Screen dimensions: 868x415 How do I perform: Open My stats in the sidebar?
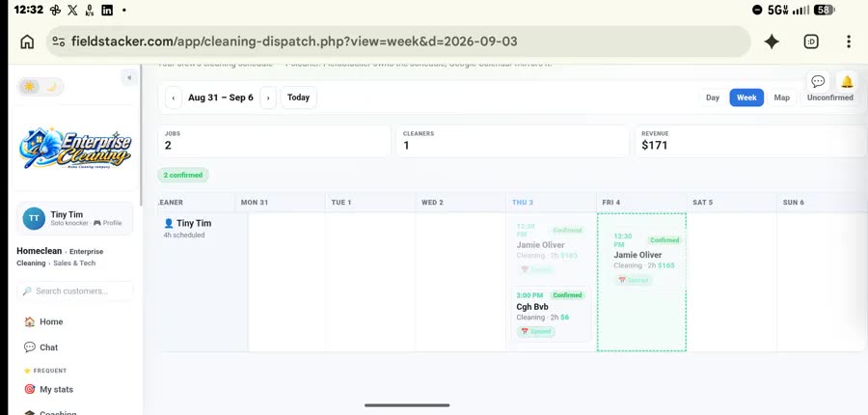coord(75,390)
